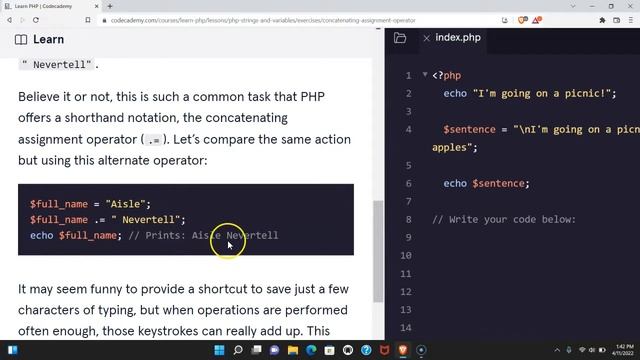The height and width of the screenshot is (360, 640).
Task: Bookmark this page with bookmark icon
Action: click(88, 20)
